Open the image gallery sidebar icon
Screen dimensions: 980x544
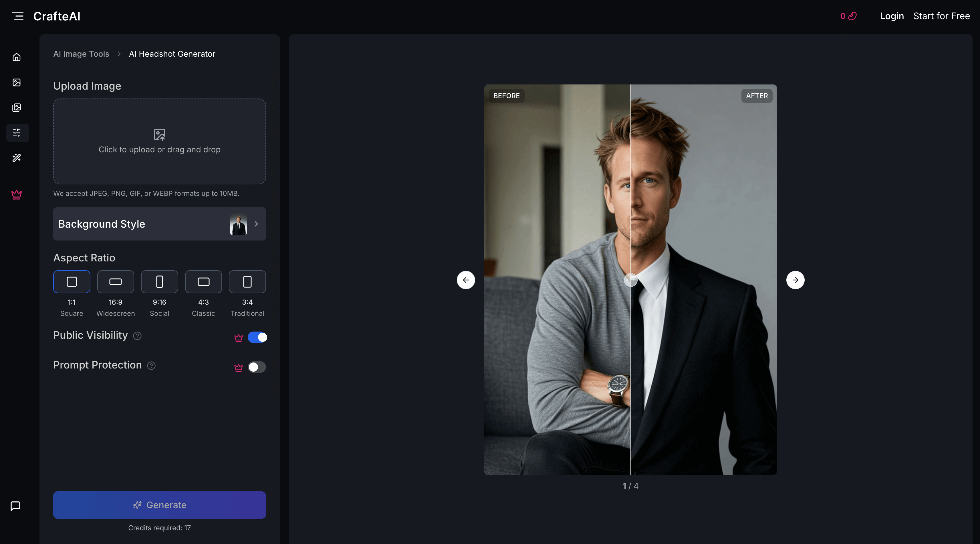click(x=17, y=107)
